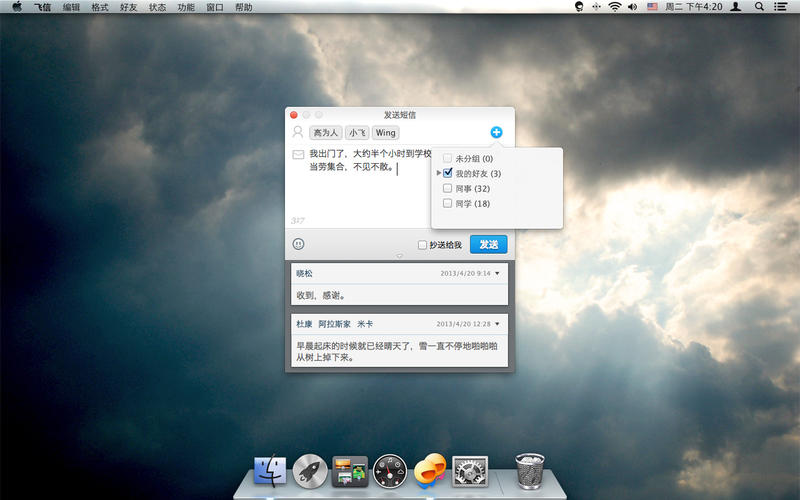Screen dimensions: 800x500
Task: Enable the 抄送给我 checkbox
Action: click(x=422, y=245)
